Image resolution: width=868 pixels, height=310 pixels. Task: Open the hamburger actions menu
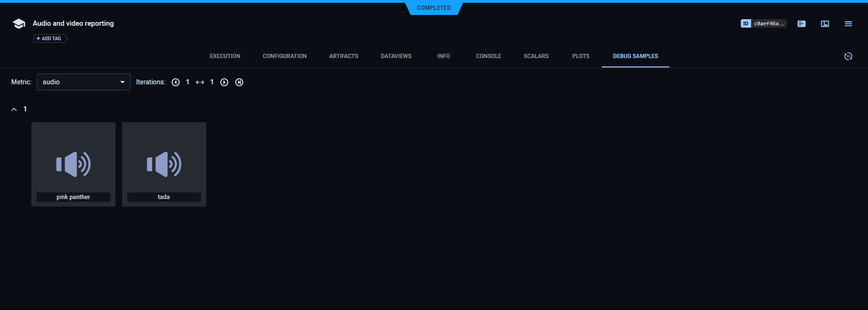point(848,24)
